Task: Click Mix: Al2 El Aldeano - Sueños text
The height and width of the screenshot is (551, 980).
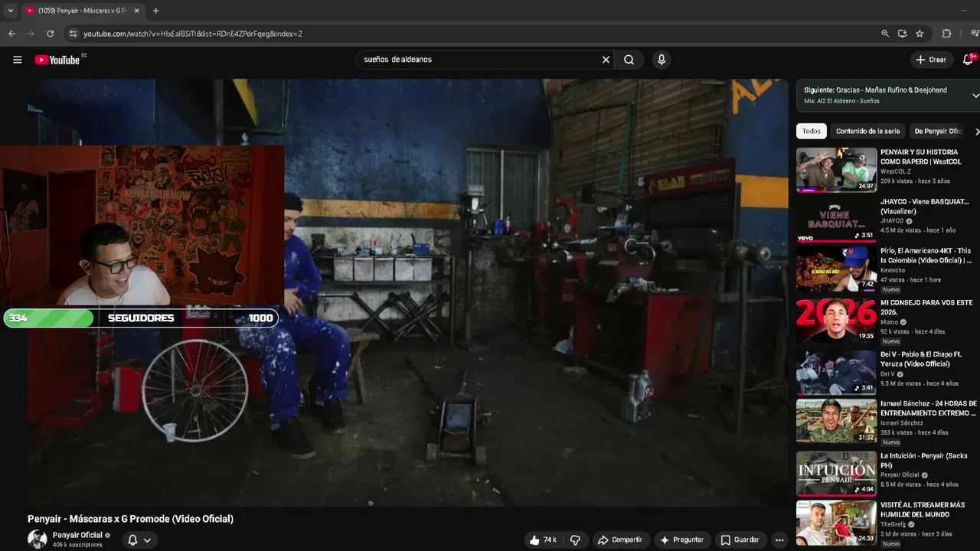Action: 841,101
